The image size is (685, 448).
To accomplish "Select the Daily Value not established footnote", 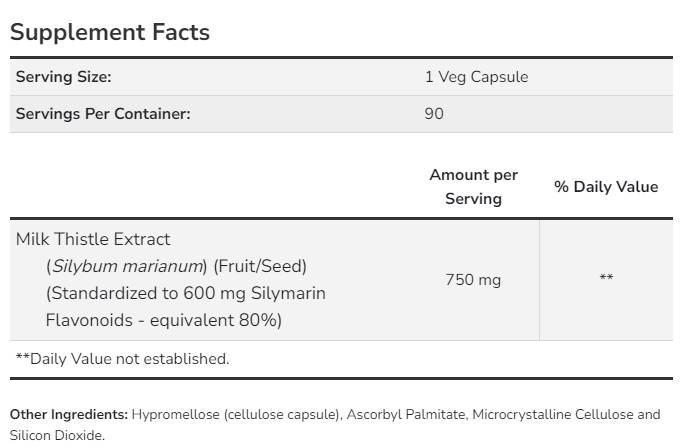I will coord(123,358).
